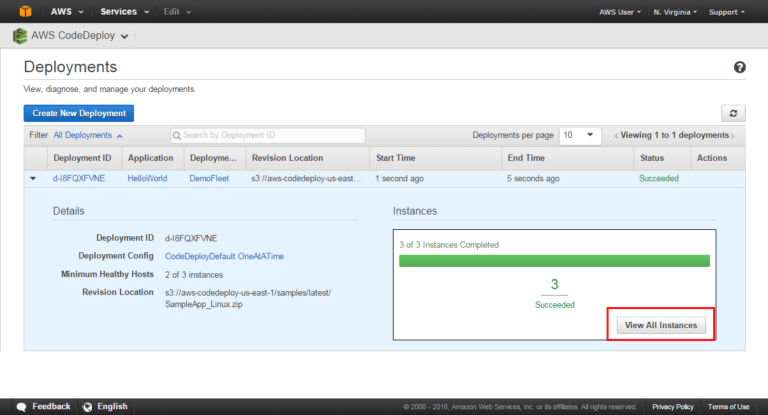The width and height of the screenshot is (768, 415).
Task: Click the Start Time column header
Action: (x=396, y=158)
